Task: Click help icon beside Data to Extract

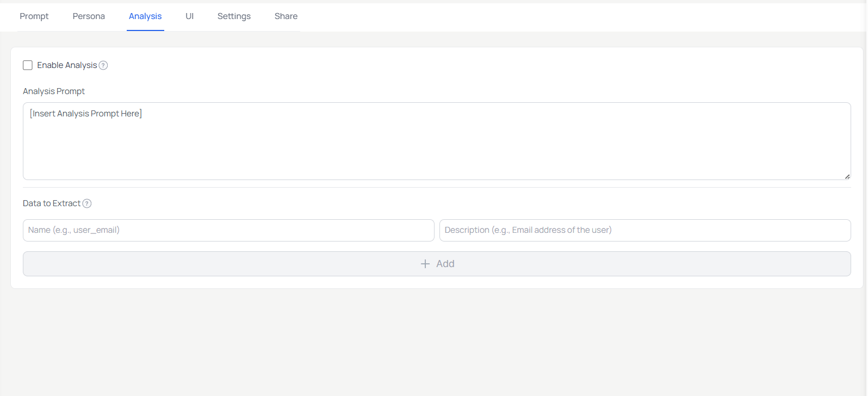Action: click(x=87, y=203)
